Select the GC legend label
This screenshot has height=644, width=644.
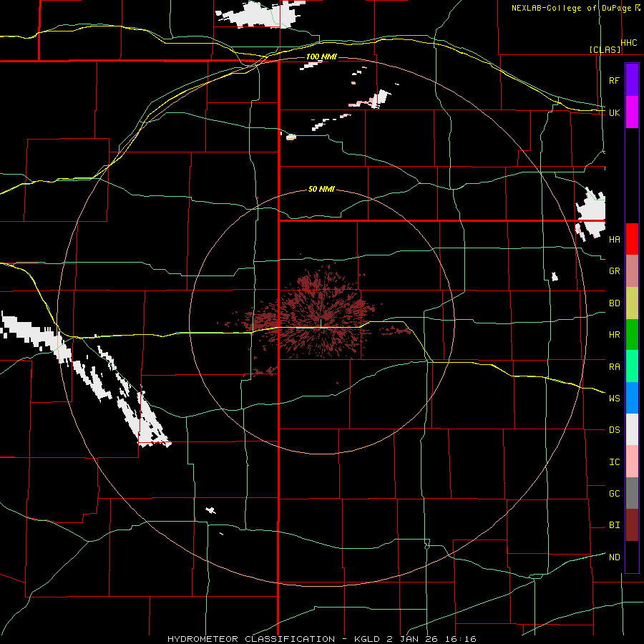614,494
